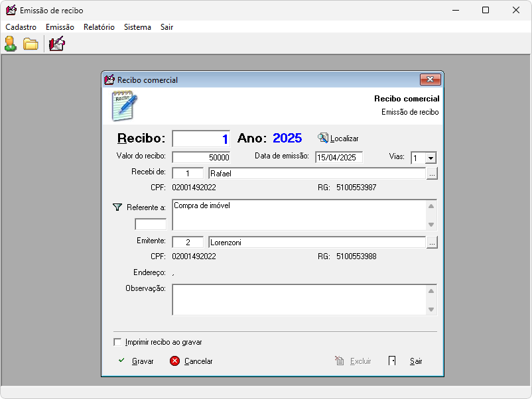The width and height of the screenshot is (532, 399).
Task: Open the Cadastro menu
Action: click(x=21, y=27)
